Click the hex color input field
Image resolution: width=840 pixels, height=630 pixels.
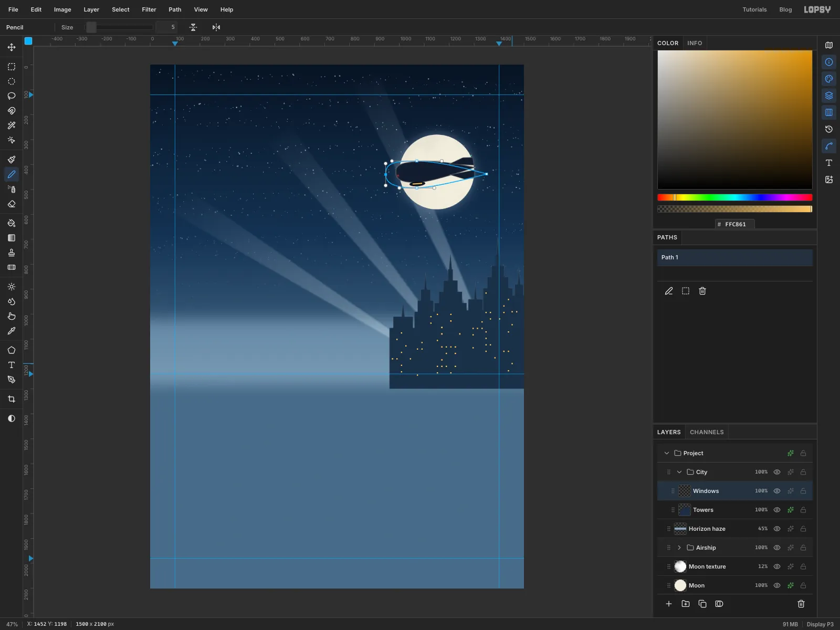click(735, 224)
